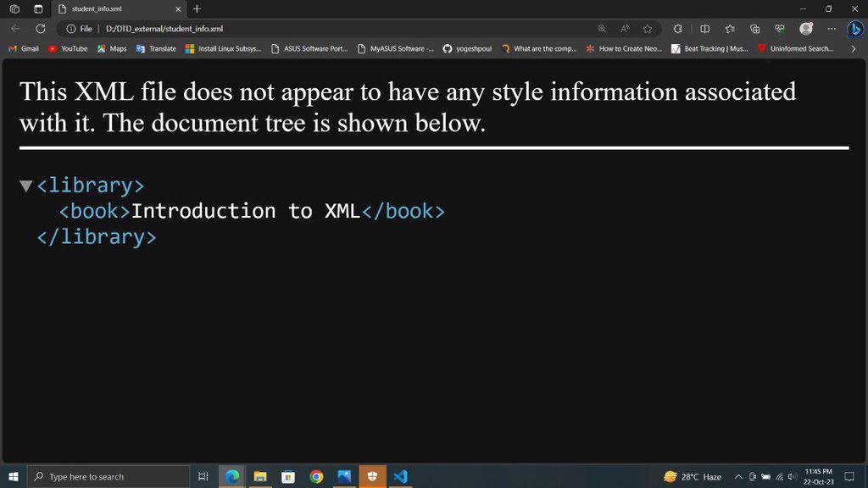Open Install Linux Subsys bookmark

[x=223, y=48]
